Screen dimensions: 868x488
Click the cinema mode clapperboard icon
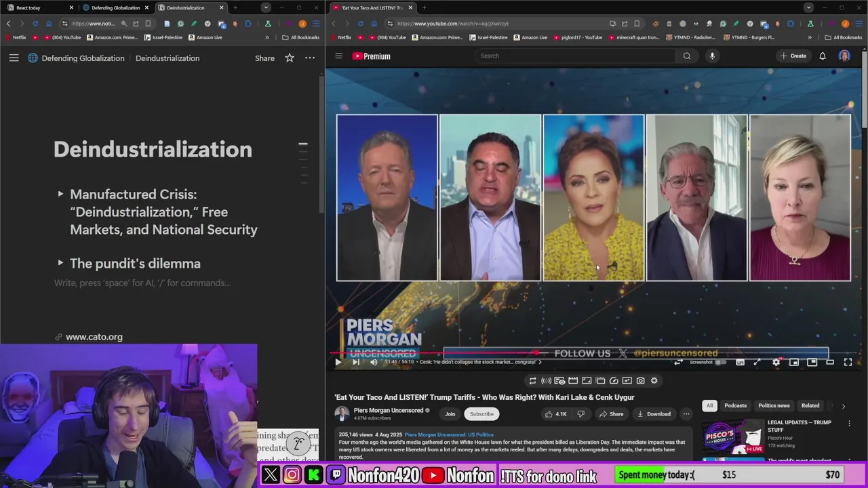tap(573, 381)
